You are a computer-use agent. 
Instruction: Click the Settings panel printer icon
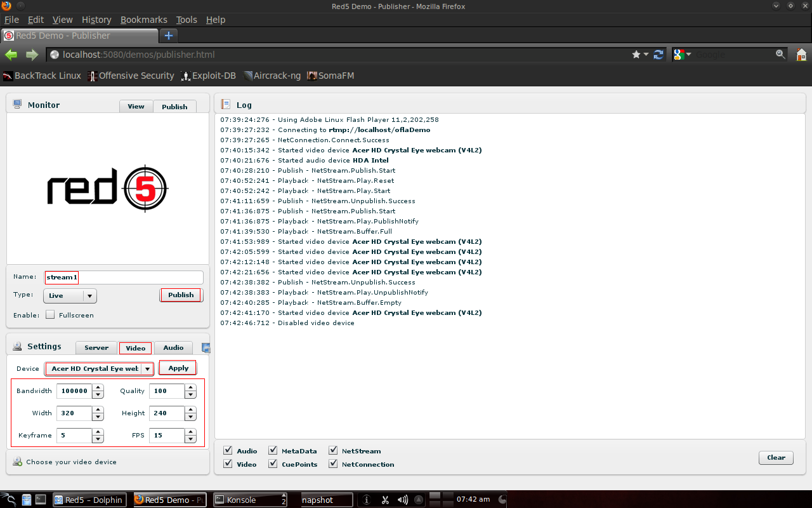(16, 345)
